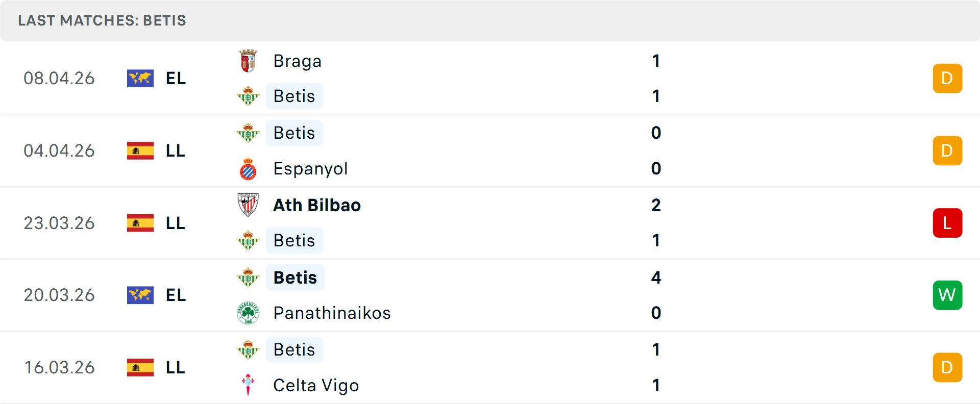
Task: Expand the Betis vs Celta Vigo match details
Action: click(x=490, y=367)
